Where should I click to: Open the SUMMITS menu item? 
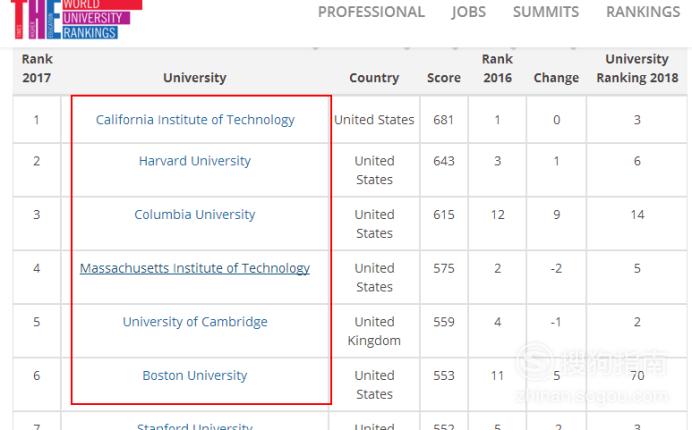(x=545, y=12)
